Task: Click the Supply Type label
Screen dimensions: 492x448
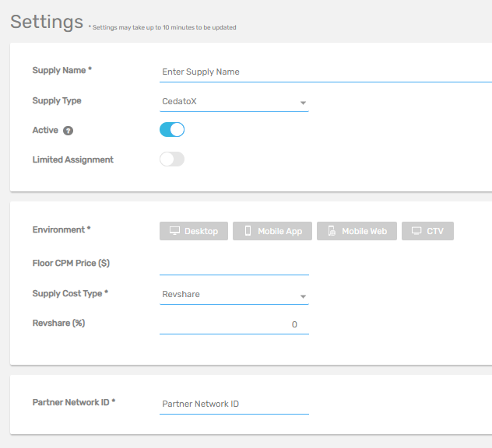Action: [57, 100]
